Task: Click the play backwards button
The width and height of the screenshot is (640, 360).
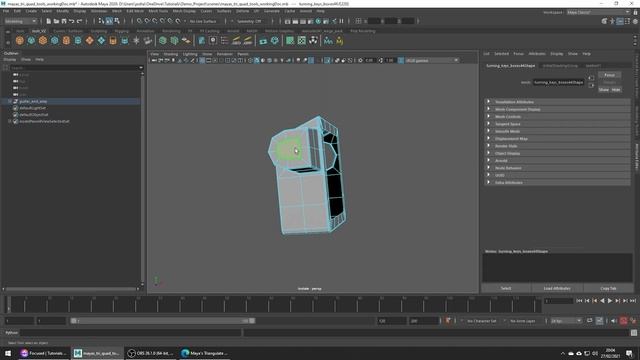Action: (x=602, y=301)
